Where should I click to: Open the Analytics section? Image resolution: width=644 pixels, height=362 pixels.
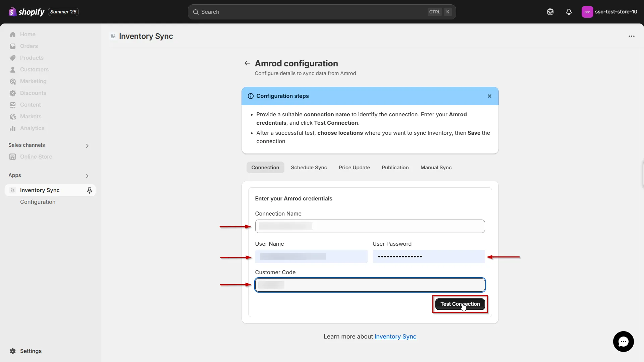(32, 128)
